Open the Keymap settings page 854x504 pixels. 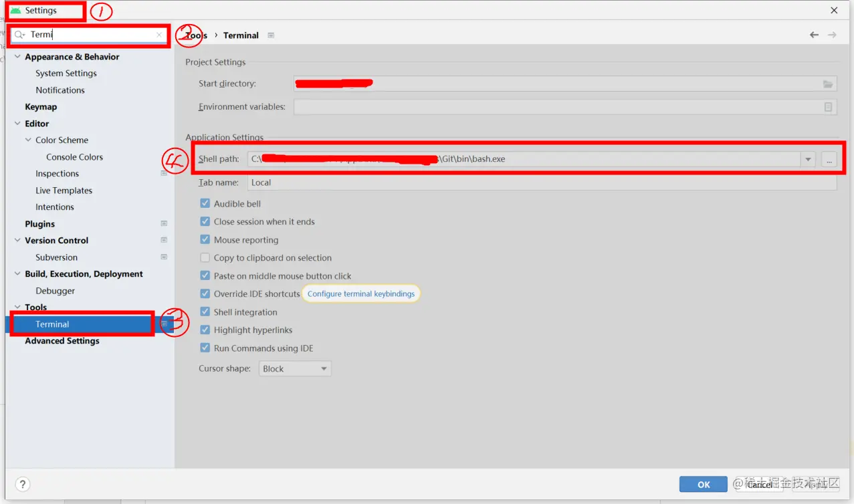click(x=41, y=107)
